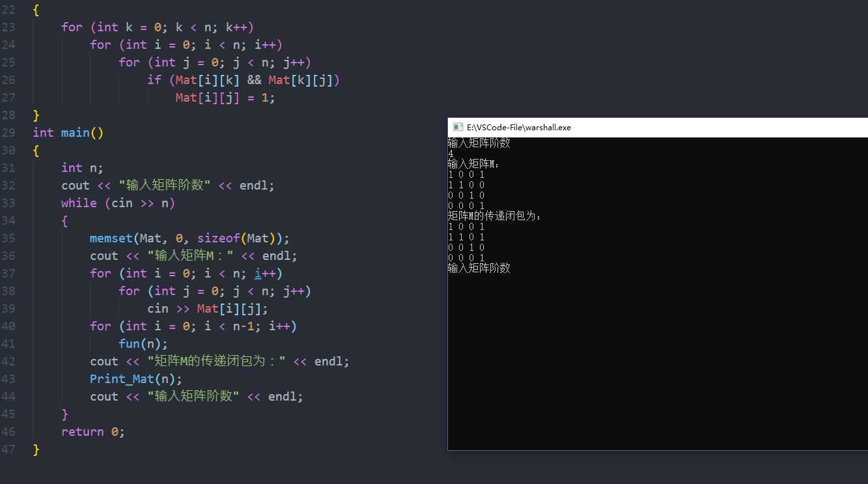
Task: Click the opening brace on line 34
Action: (64, 221)
